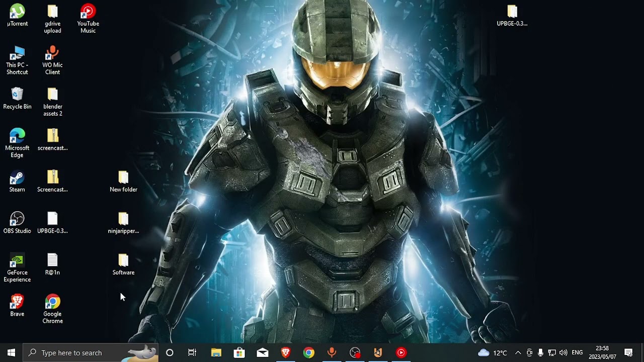Switch to Blender in the taskbar
This screenshot has width=644, height=362.
click(378, 352)
